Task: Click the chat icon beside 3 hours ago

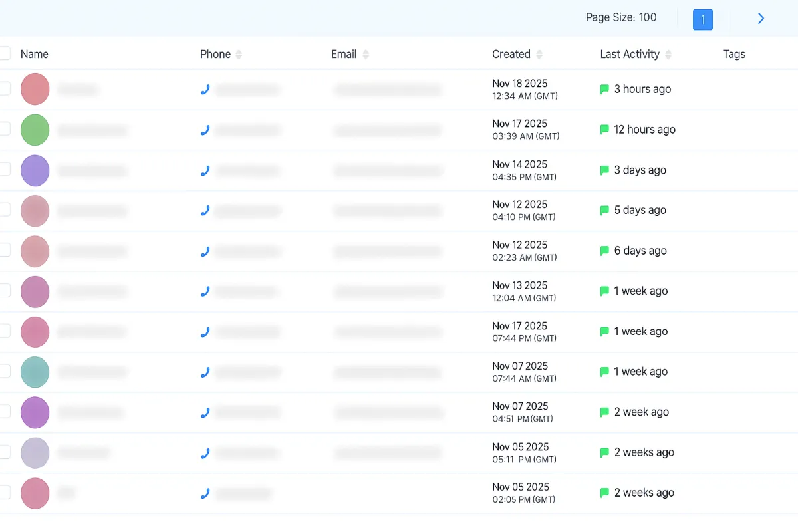Action: (x=604, y=89)
